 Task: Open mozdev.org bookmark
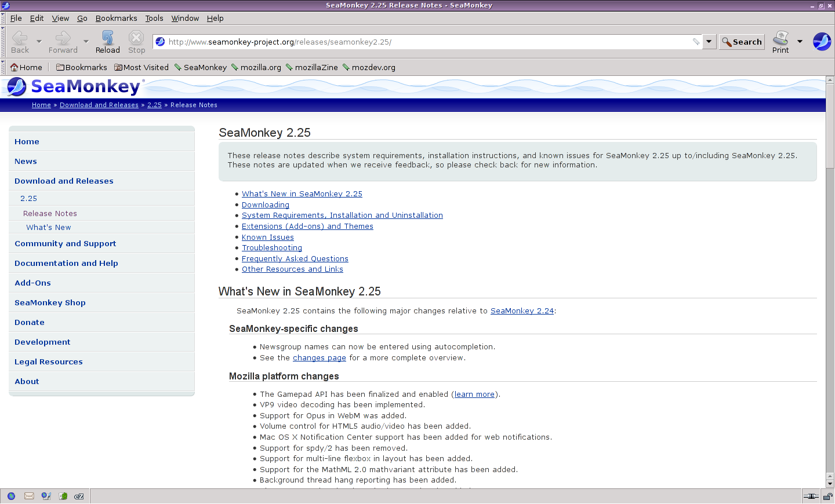(369, 67)
